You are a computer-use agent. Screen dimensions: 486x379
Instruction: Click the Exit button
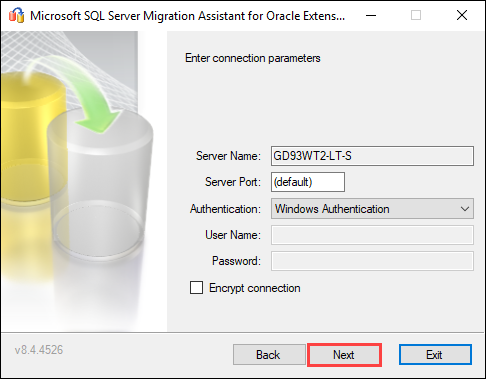click(x=435, y=355)
